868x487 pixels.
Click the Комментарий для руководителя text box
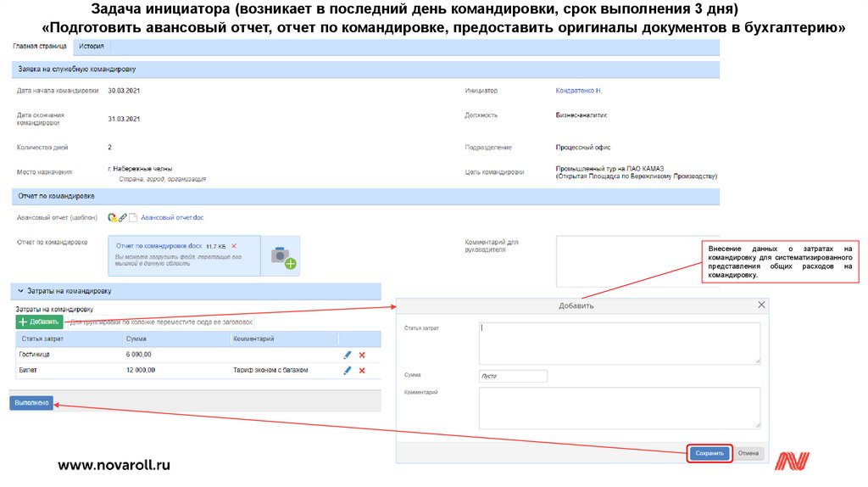pos(629,261)
